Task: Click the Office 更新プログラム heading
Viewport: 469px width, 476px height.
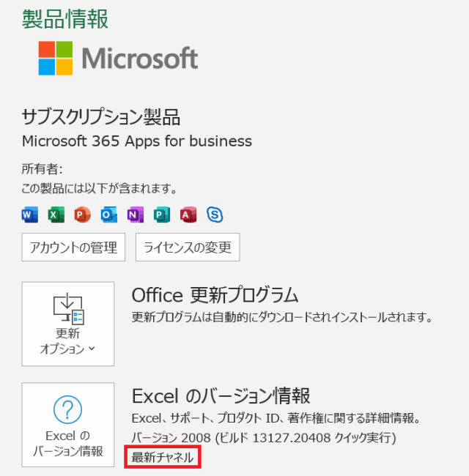Action: click(x=215, y=295)
